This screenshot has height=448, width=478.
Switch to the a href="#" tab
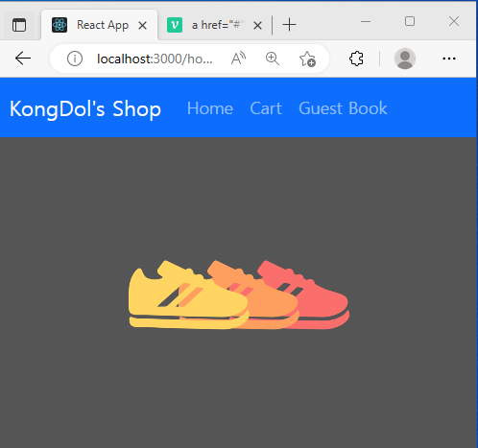coord(214,25)
